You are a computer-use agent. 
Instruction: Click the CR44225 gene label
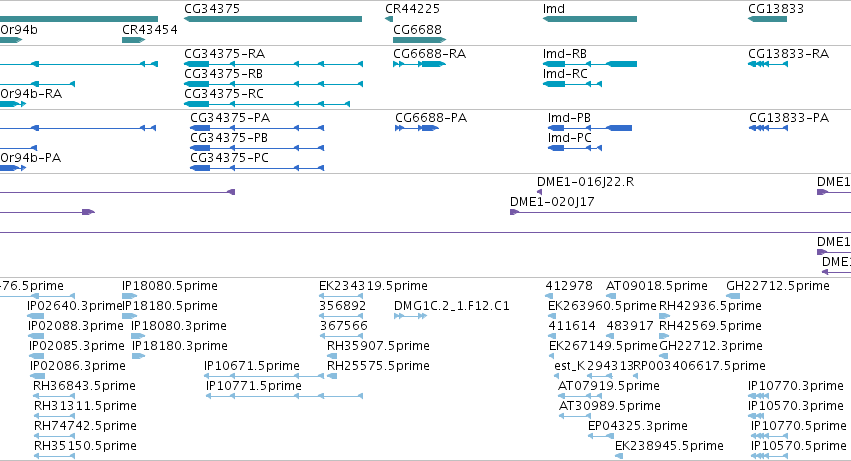pos(412,9)
